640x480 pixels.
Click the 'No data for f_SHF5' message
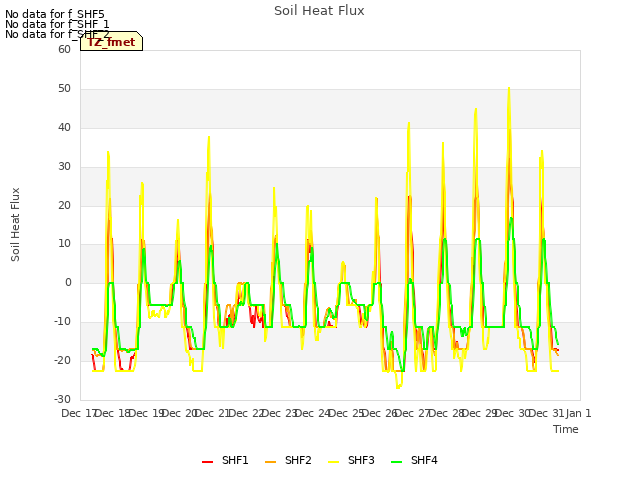point(55,14)
